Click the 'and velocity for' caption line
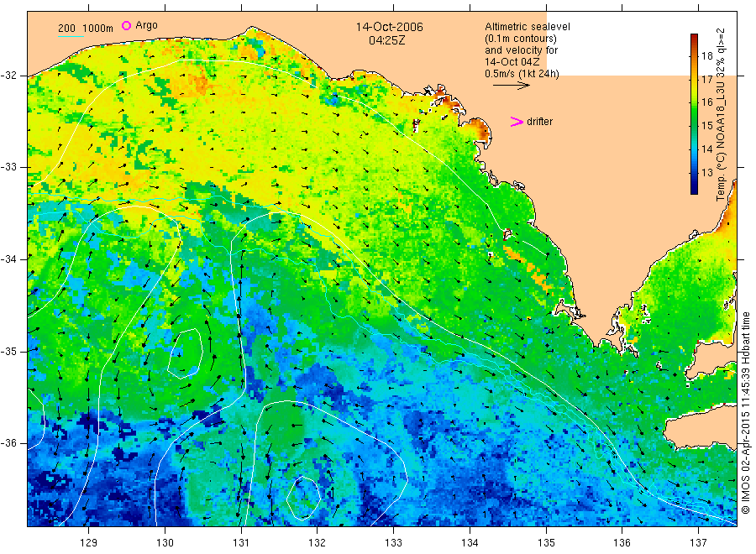This screenshot has width=756, height=554. [521, 50]
